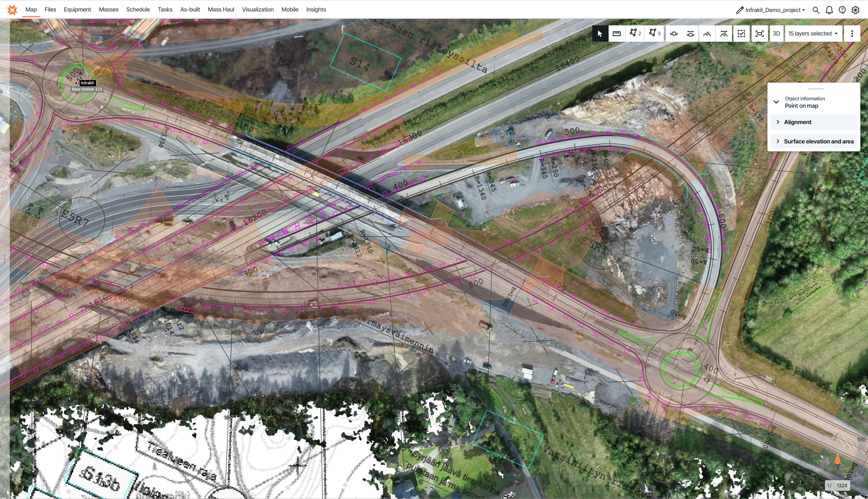
Task: Click the Point on map label
Action: pos(802,106)
